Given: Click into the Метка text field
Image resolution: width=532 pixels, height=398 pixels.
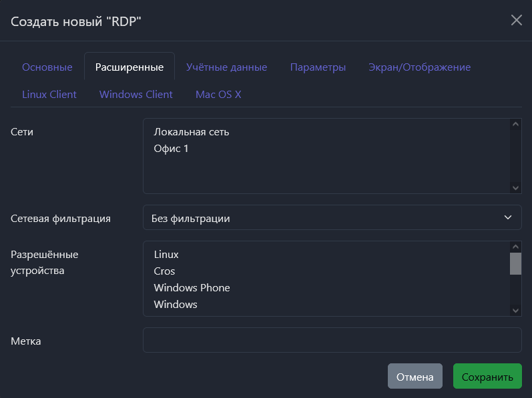Looking at the screenshot, I should click(332, 340).
